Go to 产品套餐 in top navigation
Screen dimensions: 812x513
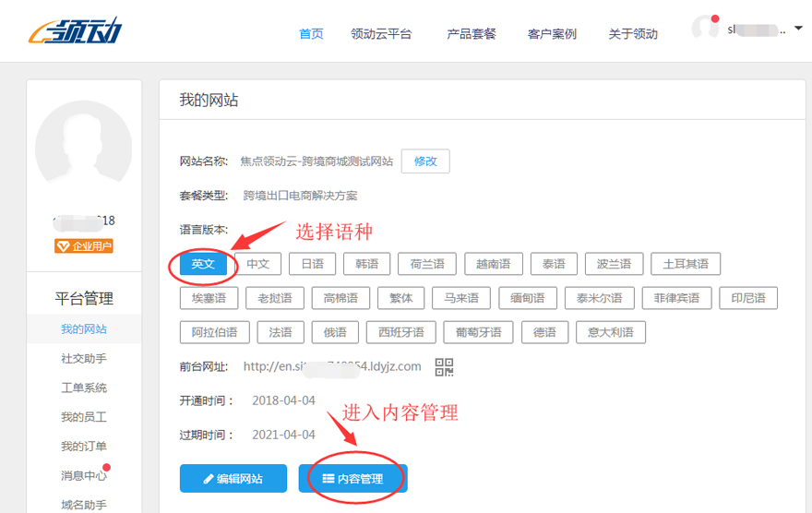(472, 34)
